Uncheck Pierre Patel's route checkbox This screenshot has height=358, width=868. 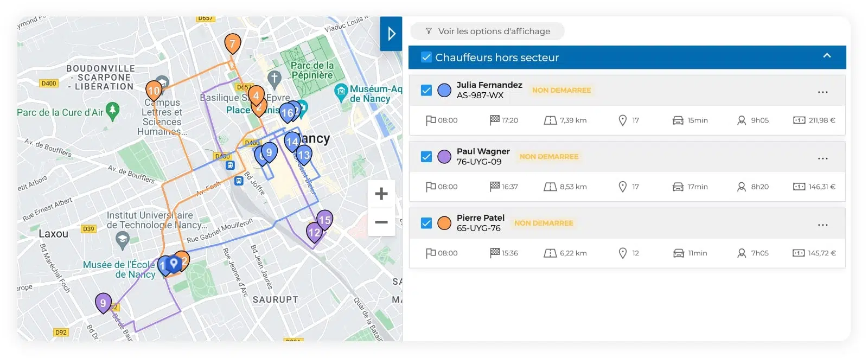426,223
